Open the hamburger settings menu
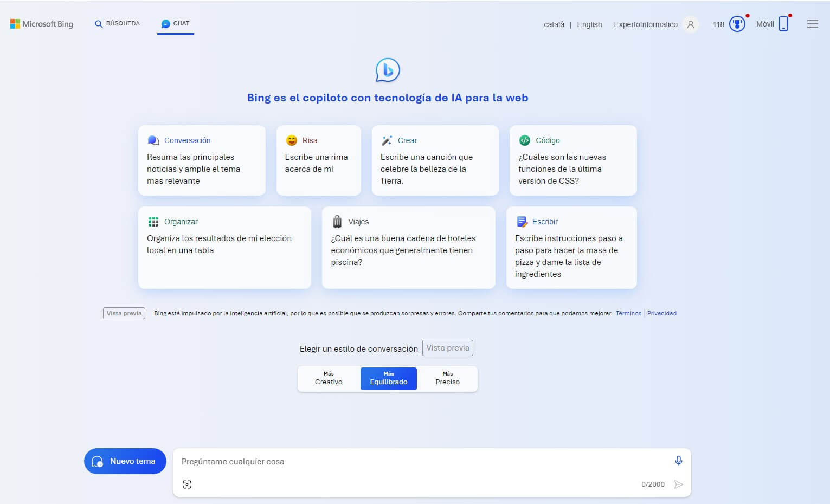The image size is (830, 504). point(812,24)
